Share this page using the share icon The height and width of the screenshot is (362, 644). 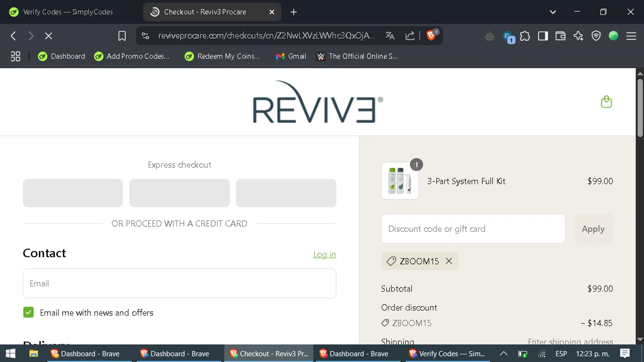click(x=410, y=36)
